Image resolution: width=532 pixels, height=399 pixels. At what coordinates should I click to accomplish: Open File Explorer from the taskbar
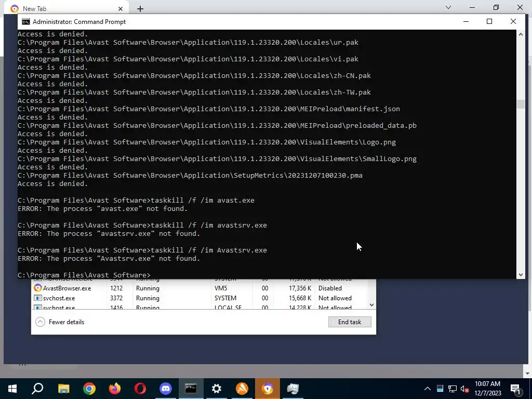click(63, 389)
